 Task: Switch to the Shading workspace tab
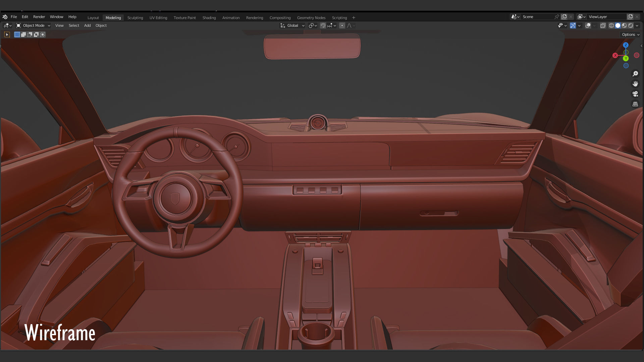coord(209,18)
